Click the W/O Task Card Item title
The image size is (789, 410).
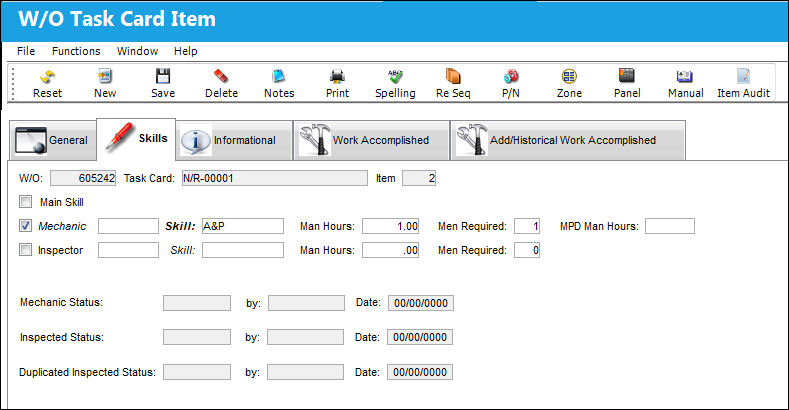(117, 19)
